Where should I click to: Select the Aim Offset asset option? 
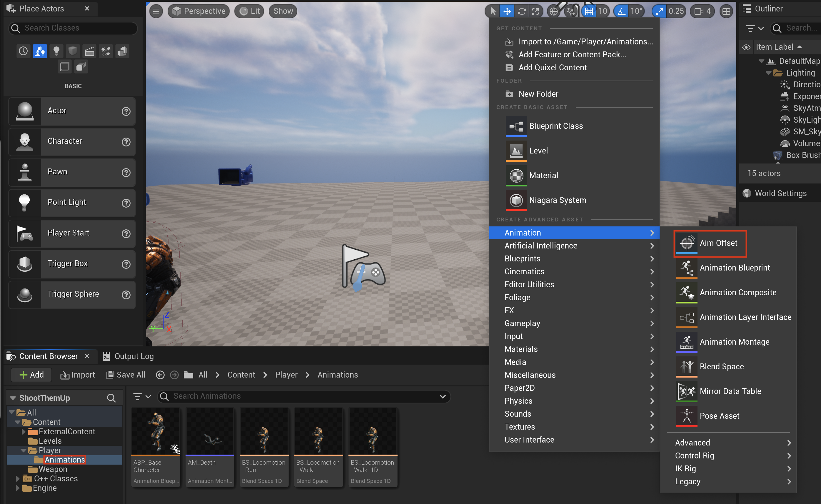[710, 243]
